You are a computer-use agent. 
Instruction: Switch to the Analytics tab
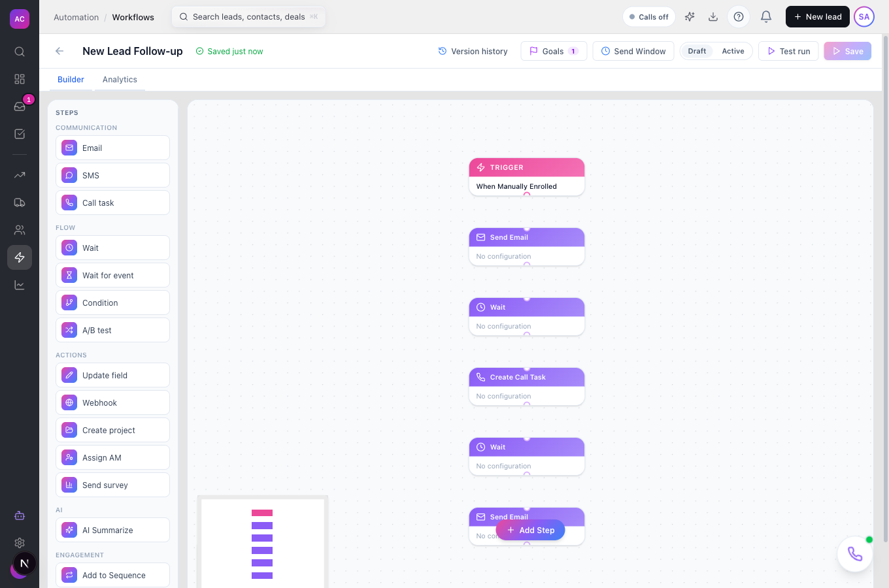(120, 80)
